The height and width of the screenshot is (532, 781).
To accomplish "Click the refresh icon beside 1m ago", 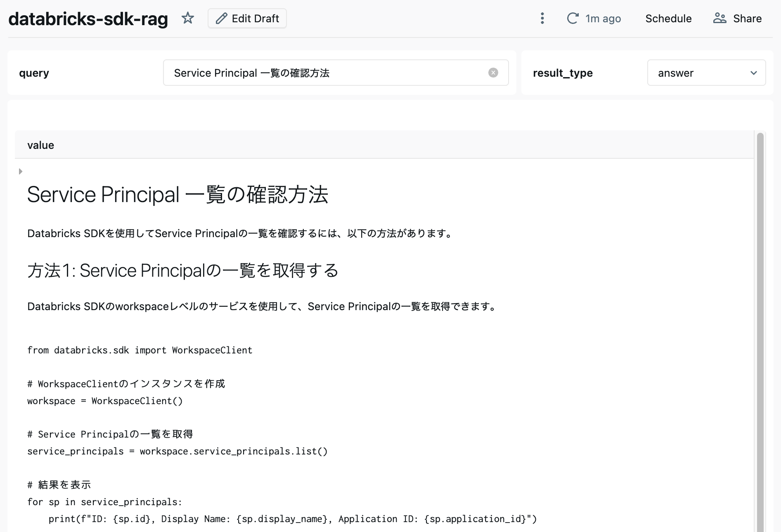I will coord(573,18).
